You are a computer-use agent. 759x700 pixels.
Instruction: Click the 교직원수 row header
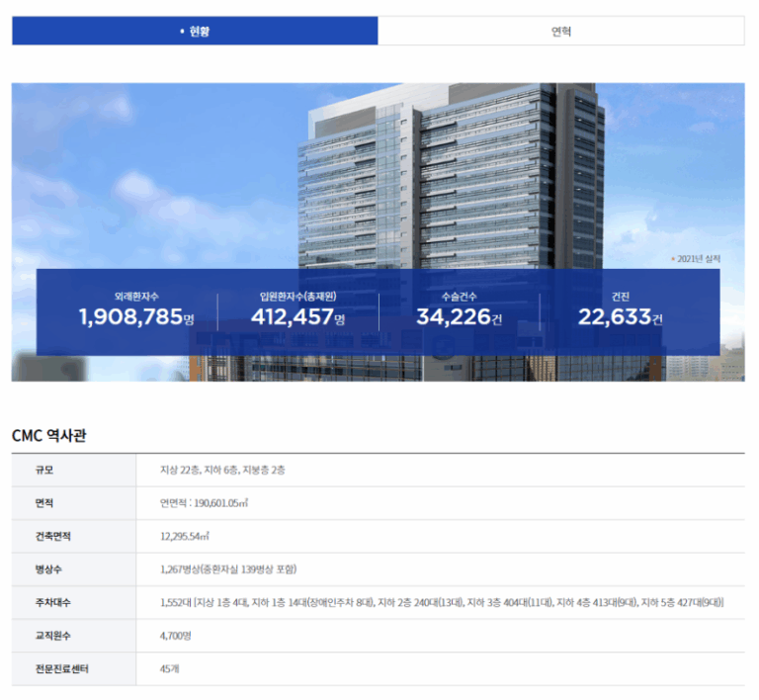[x=53, y=636]
